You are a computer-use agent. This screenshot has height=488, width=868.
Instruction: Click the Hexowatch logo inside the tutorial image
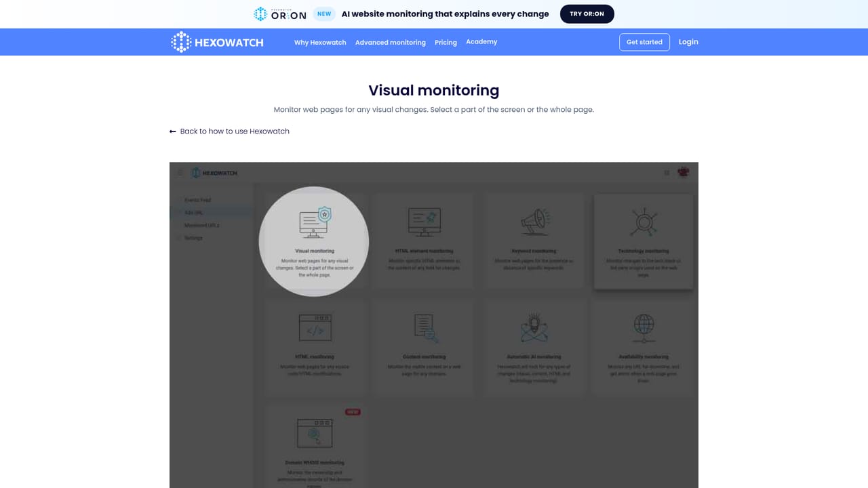pyautogui.click(x=214, y=173)
